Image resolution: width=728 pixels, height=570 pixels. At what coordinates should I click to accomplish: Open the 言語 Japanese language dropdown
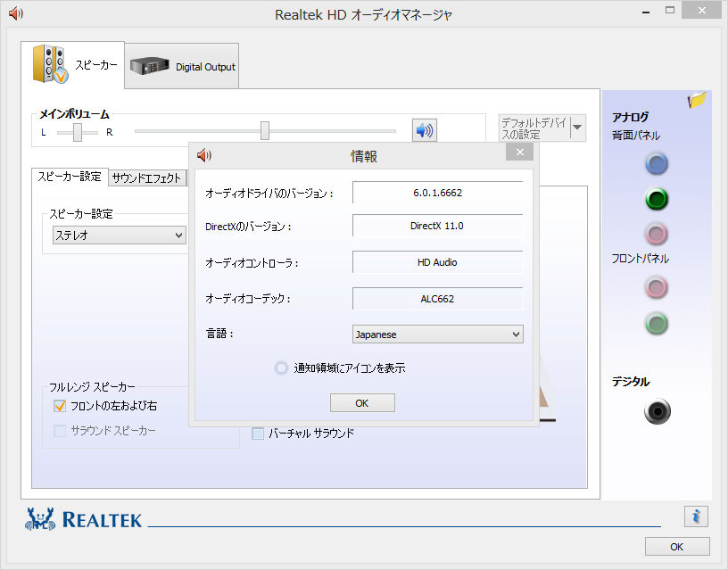pyautogui.click(x=438, y=335)
